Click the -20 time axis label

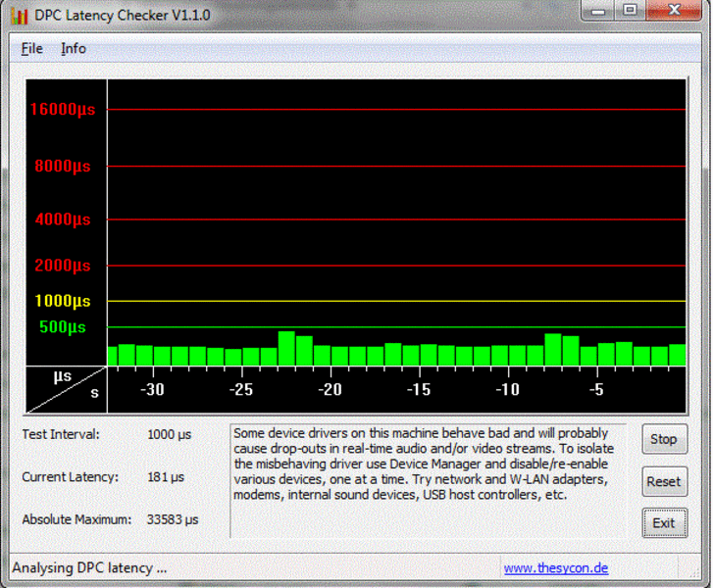(x=331, y=389)
